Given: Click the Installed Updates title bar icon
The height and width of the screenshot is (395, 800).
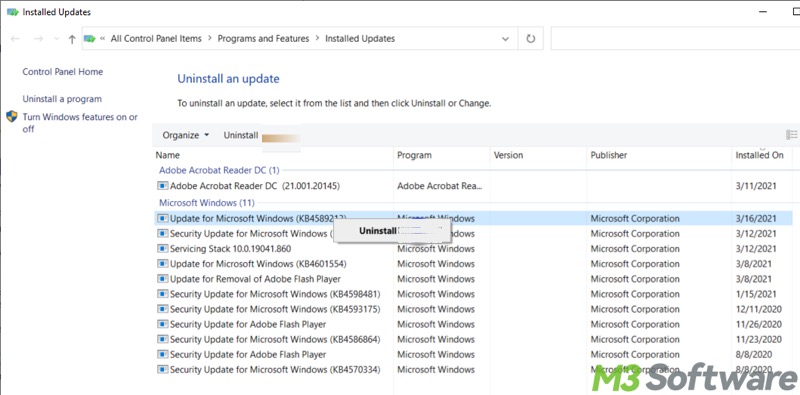Looking at the screenshot, I should (x=13, y=12).
